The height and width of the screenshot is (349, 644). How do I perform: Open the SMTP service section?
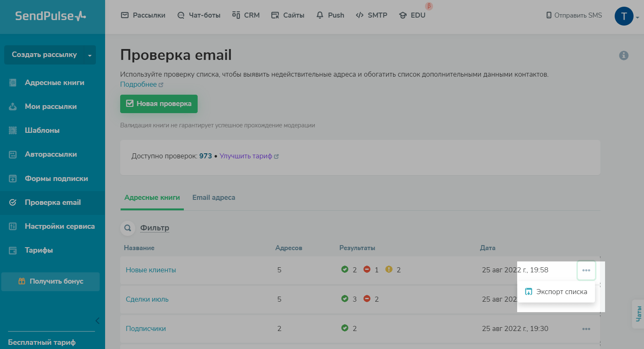point(371,15)
